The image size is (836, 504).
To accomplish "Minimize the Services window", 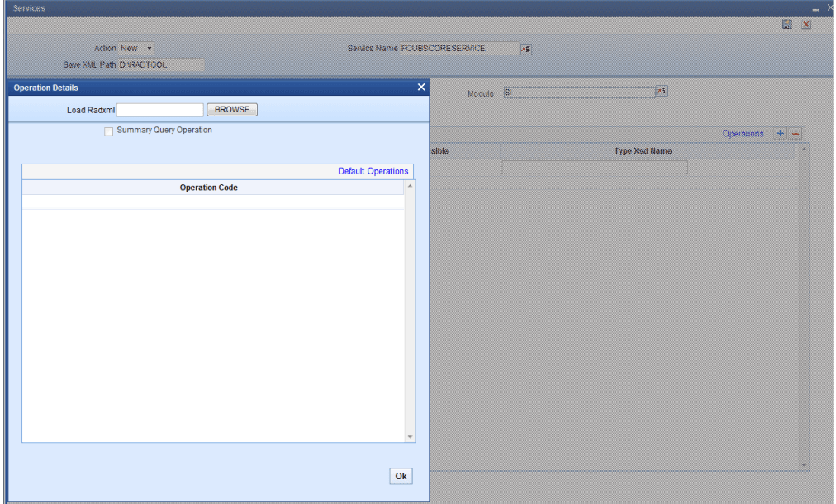I will [815, 8].
